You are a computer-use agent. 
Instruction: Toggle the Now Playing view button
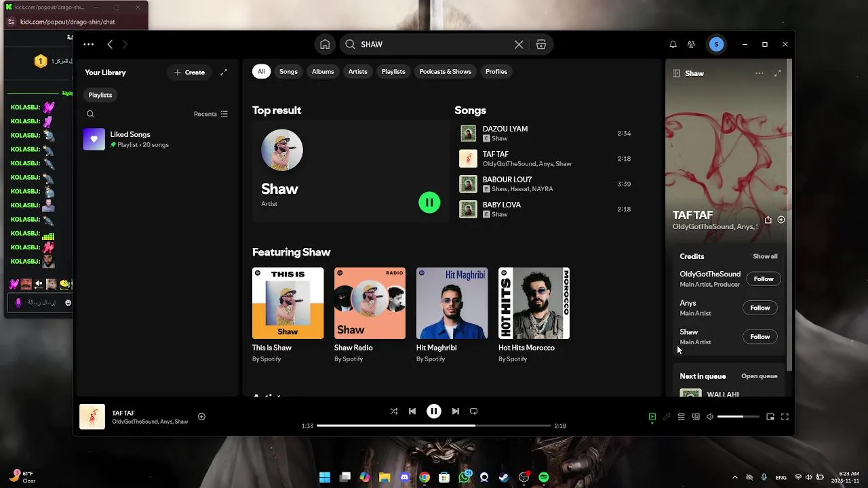coord(652,417)
